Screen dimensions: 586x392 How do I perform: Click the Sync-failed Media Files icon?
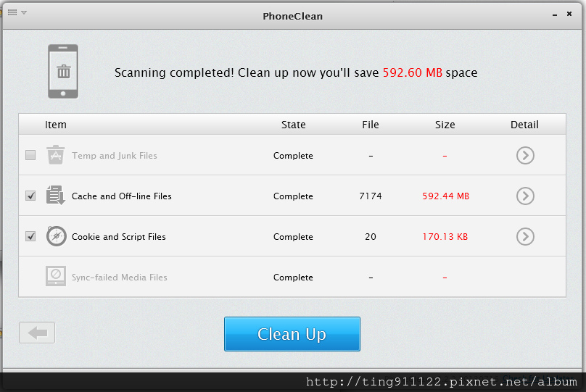(x=56, y=276)
